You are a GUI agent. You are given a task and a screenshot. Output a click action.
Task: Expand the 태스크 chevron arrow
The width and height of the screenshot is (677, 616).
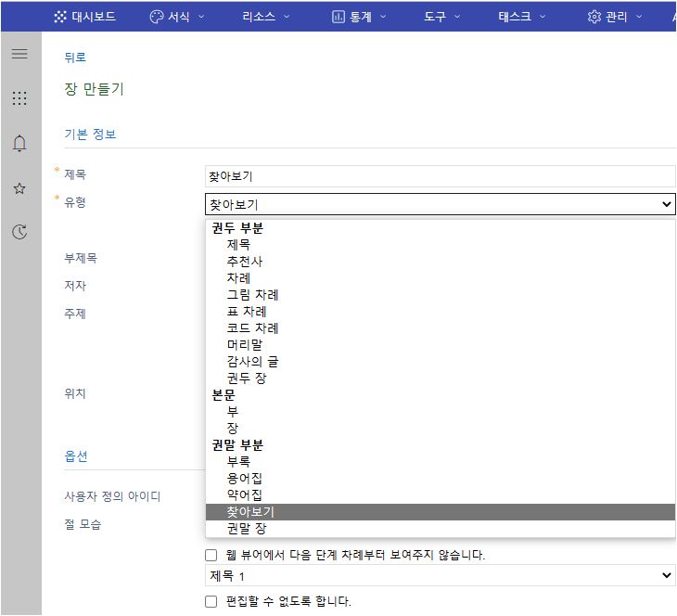[x=543, y=17]
